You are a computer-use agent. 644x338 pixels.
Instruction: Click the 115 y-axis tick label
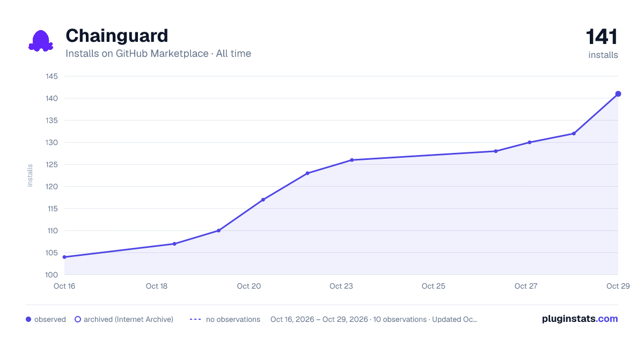click(52, 209)
